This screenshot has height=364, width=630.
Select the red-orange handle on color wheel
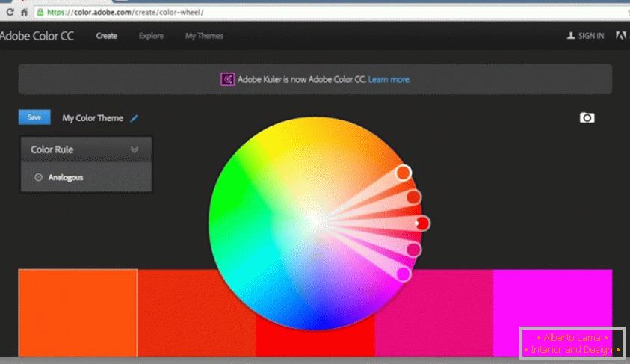(x=413, y=197)
